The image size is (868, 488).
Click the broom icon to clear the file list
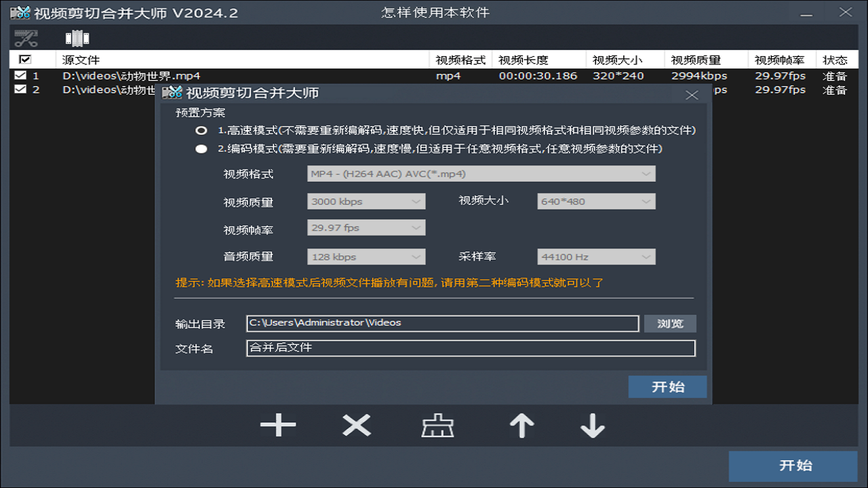(437, 426)
